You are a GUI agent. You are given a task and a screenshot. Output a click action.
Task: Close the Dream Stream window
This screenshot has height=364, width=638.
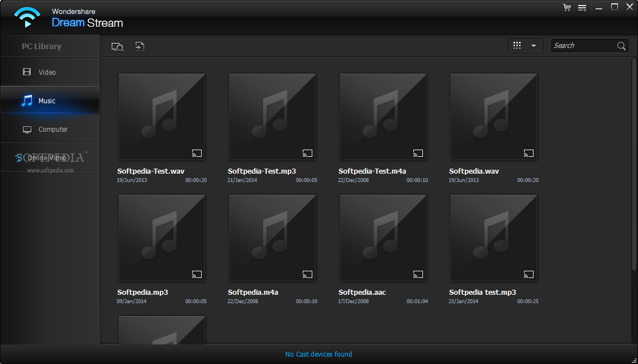[630, 7]
